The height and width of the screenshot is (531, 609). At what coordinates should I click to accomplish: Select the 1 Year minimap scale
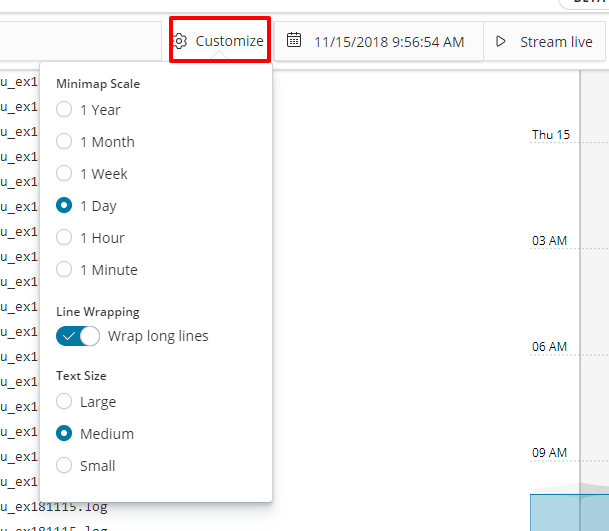coord(64,110)
